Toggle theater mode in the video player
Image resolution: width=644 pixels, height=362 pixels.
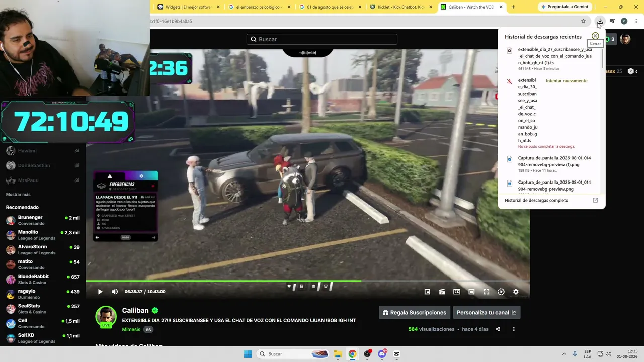coord(471,292)
